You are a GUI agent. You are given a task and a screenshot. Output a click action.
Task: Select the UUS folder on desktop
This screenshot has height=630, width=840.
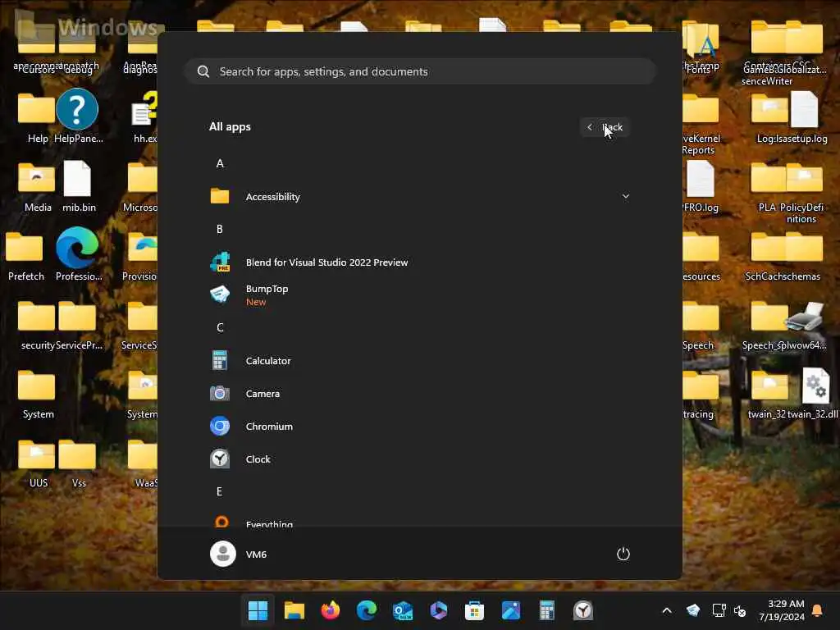(x=36, y=463)
